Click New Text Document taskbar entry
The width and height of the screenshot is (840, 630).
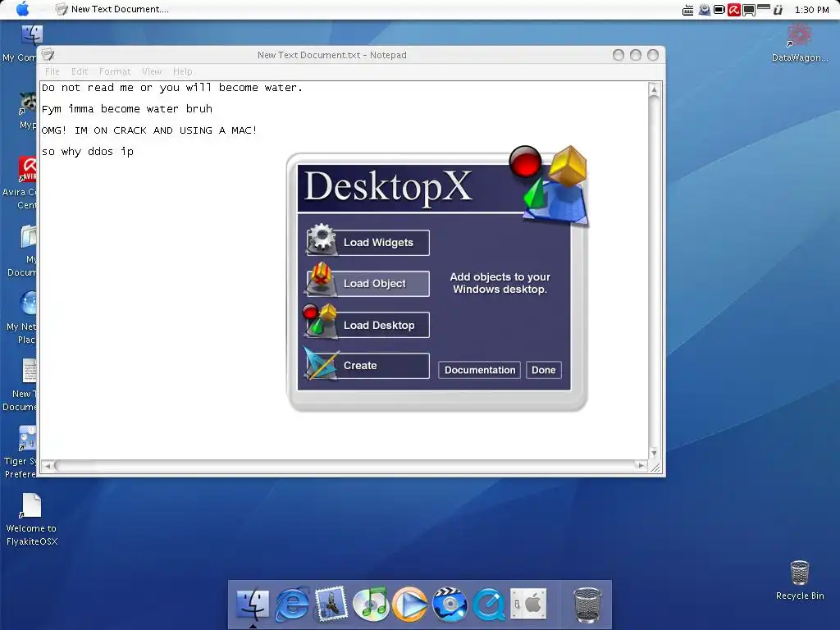click(112, 9)
